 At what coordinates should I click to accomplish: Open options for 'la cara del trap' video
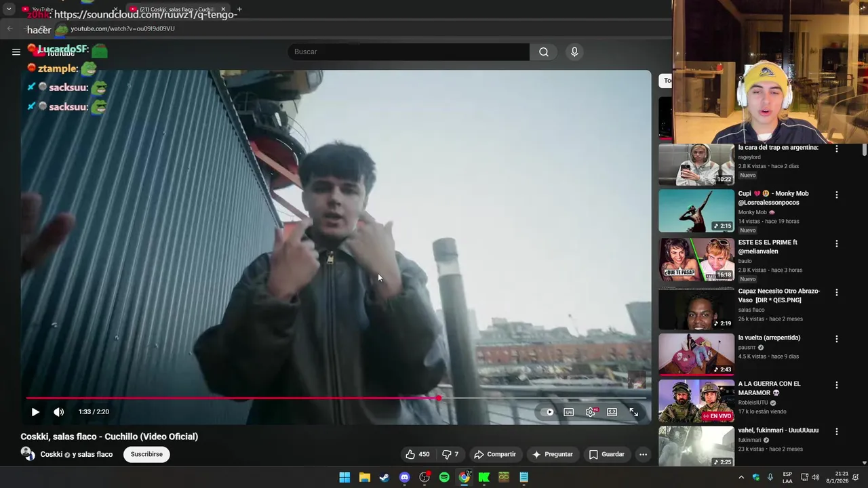click(x=836, y=148)
